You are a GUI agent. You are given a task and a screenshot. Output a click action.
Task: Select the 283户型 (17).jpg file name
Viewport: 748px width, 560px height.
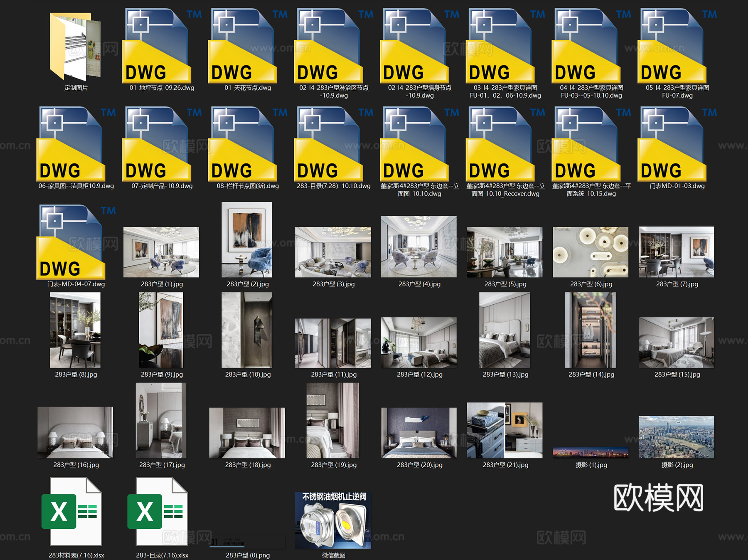point(162,465)
